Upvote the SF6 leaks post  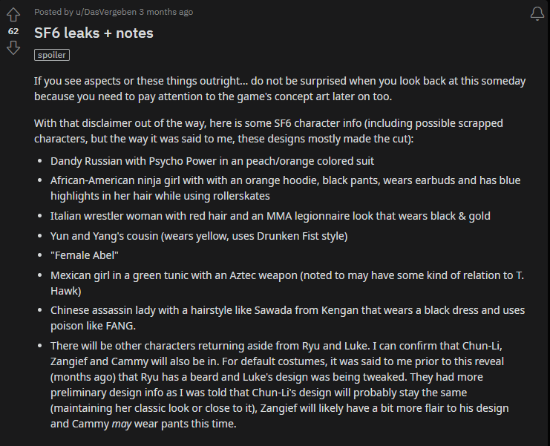(13, 15)
